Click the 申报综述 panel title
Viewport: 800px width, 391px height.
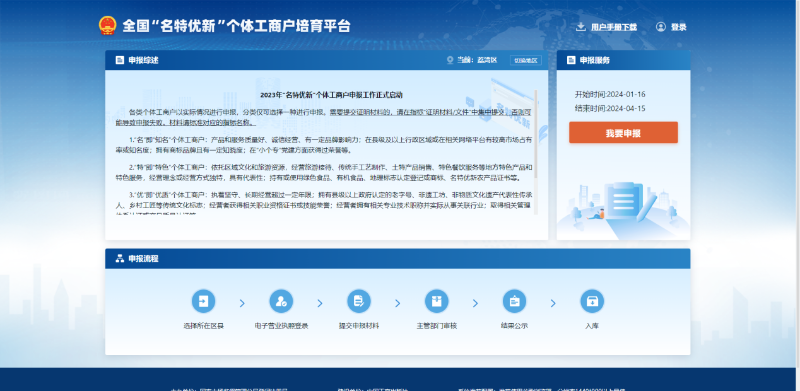[143, 60]
